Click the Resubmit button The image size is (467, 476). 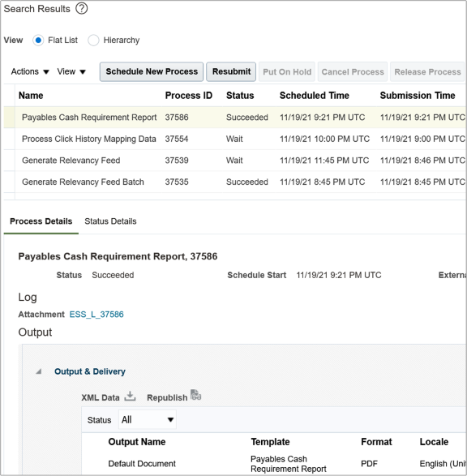coord(231,71)
